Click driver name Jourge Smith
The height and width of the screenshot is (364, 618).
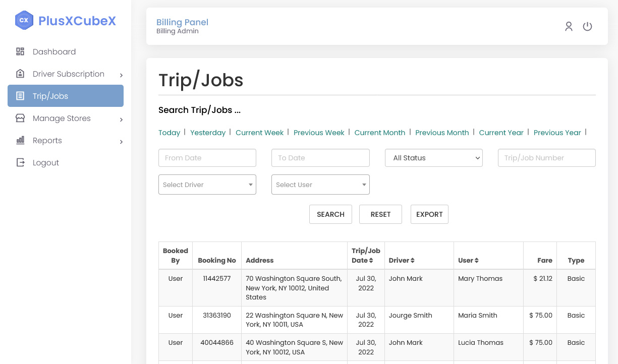pos(411,315)
